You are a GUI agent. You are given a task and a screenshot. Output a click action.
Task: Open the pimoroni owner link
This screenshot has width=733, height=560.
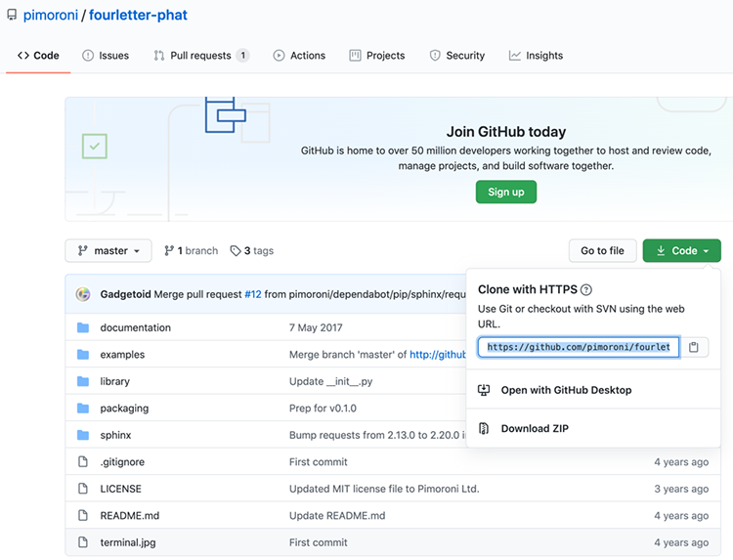click(51, 15)
